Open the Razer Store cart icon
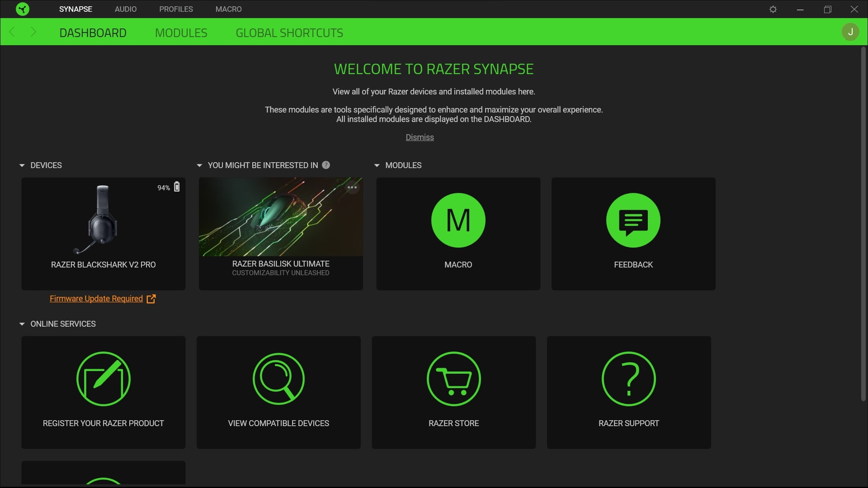868x488 pixels. click(x=454, y=379)
